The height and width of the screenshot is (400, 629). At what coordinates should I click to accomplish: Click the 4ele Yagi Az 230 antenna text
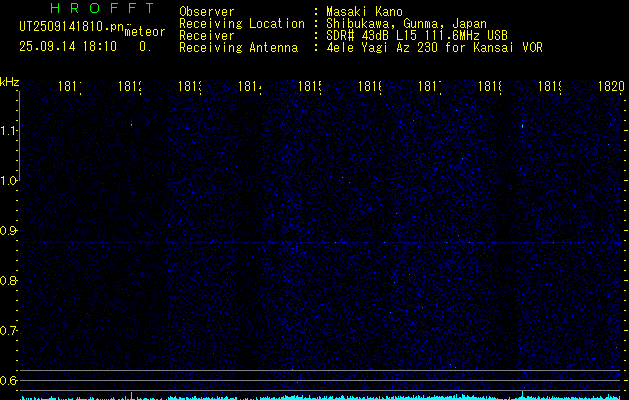pos(434,48)
